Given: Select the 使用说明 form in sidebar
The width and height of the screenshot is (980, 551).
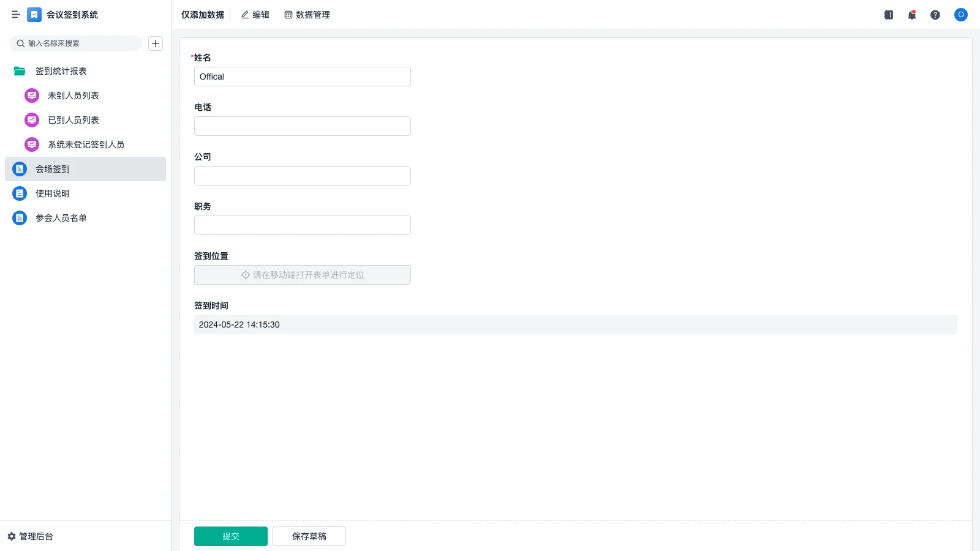Looking at the screenshot, I should coord(53,193).
